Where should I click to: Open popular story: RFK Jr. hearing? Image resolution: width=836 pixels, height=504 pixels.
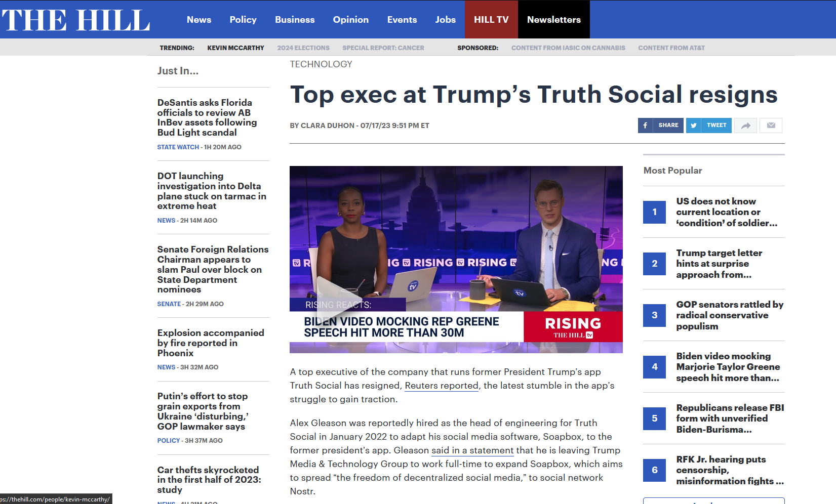click(x=730, y=470)
